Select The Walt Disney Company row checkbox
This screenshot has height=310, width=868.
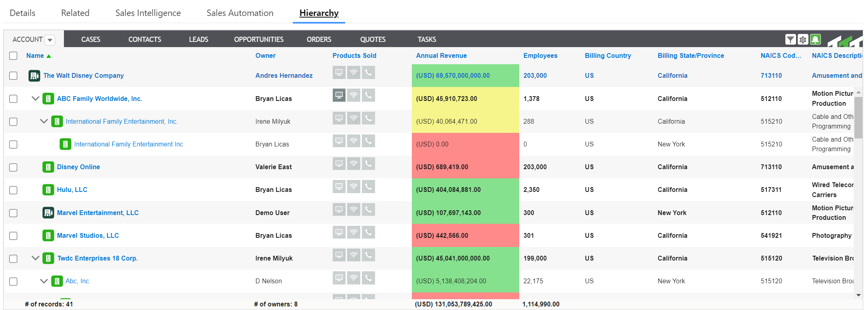pyautogui.click(x=13, y=75)
